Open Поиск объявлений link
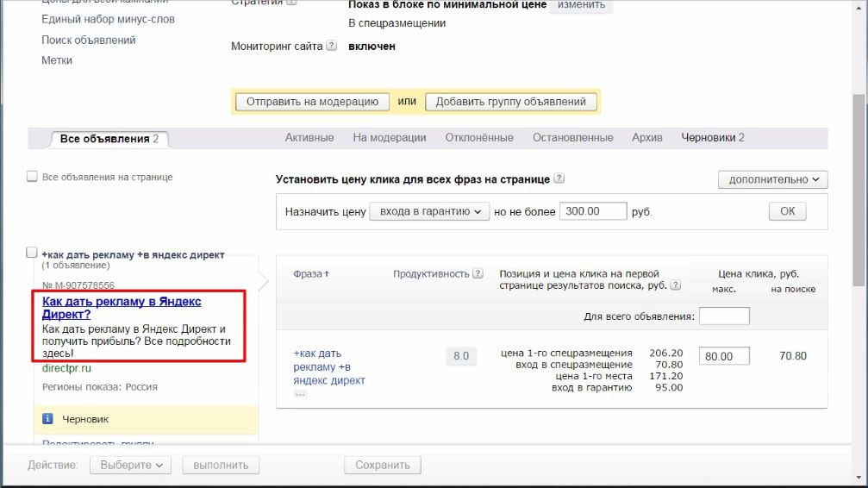The width and height of the screenshot is (868, 488). (x=89, y=40)
